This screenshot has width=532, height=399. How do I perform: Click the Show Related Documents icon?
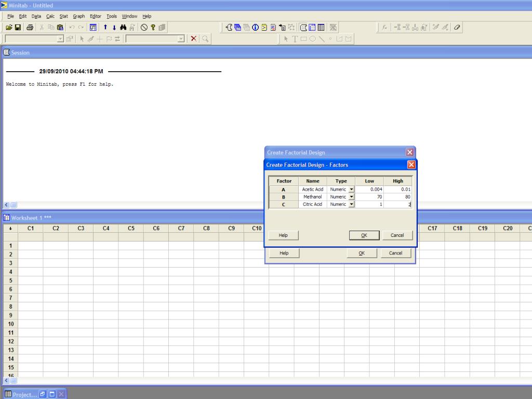point(282,28)
